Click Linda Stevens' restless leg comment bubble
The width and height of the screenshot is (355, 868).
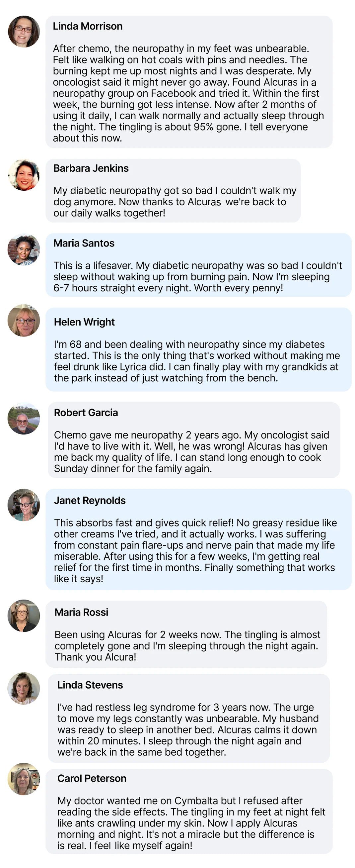[188, 729]
